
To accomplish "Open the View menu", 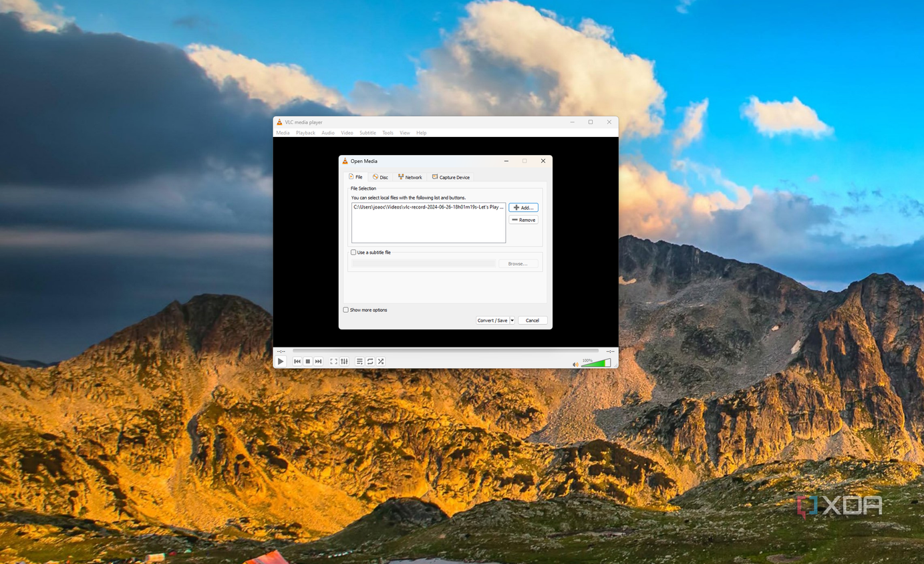I will 405,133.
